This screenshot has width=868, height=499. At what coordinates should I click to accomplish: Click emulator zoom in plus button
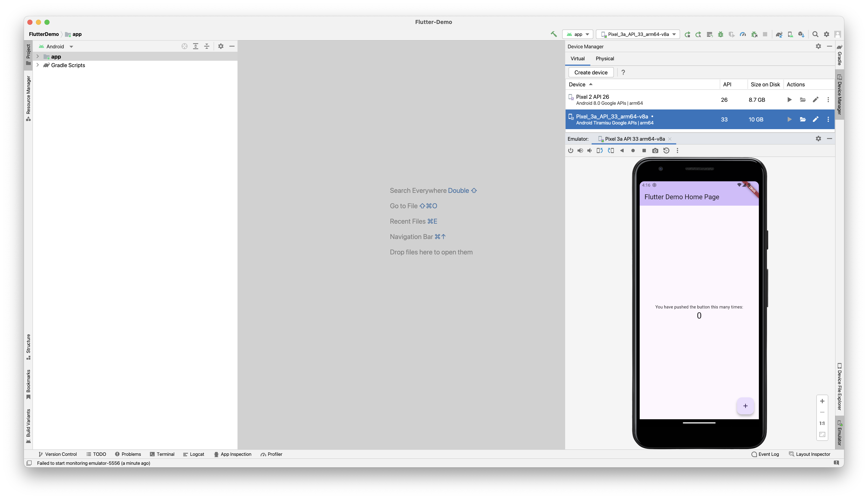point(822,401)
